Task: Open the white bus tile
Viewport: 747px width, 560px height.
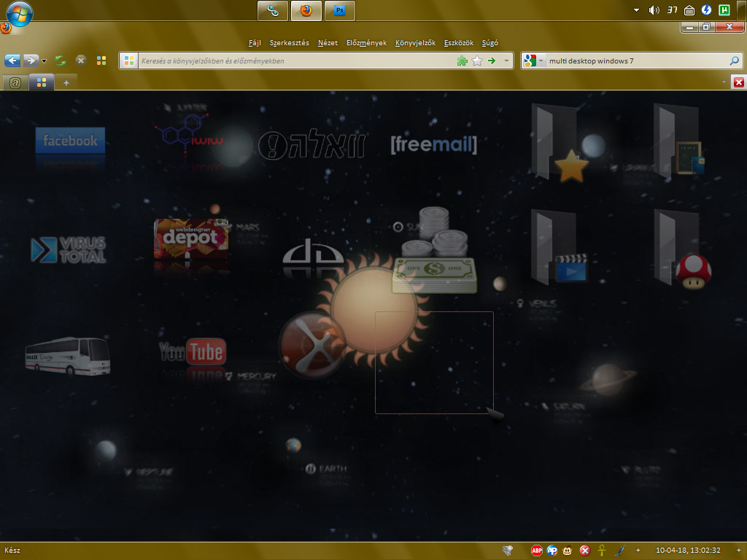Action: (68, 356)
